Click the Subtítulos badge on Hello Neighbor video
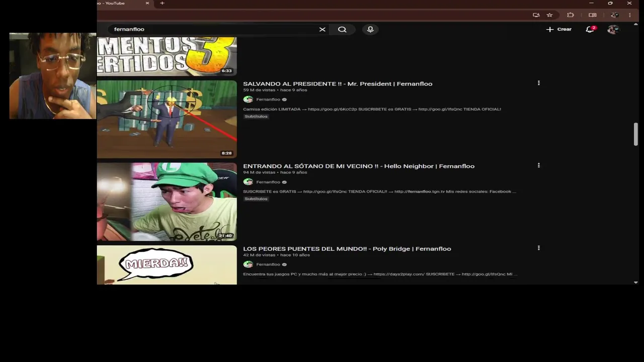Viewport: 644px width, 362px height. coord(256,199)
